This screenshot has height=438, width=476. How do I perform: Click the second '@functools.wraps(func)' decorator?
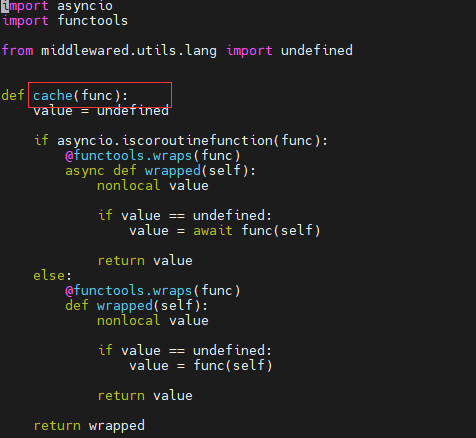[153, 291]
